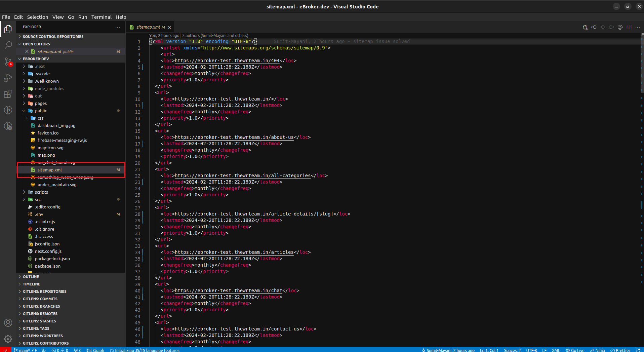Viewport: 644px width, 352px height.
Task: Open the Search view in activity bar
Action: (x=8, y=45)
